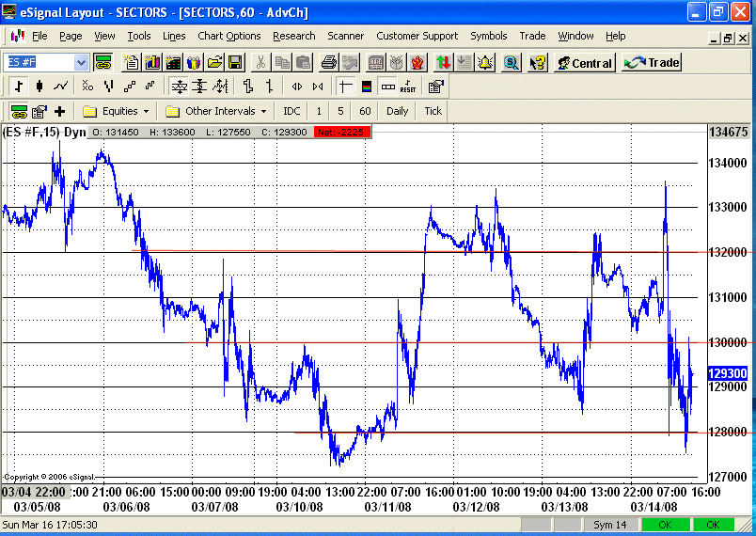The image size is (756, 536).
Task: Open the Research menu
Action: 293,36
